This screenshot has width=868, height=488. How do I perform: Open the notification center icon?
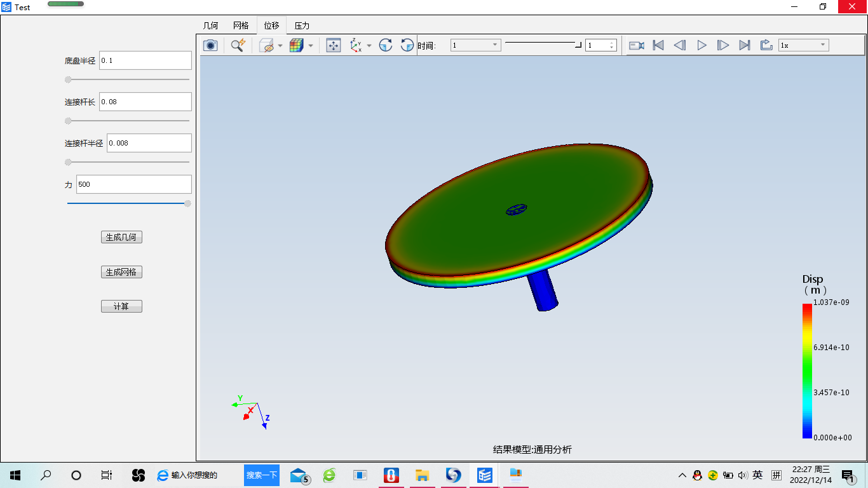[848, 475]
